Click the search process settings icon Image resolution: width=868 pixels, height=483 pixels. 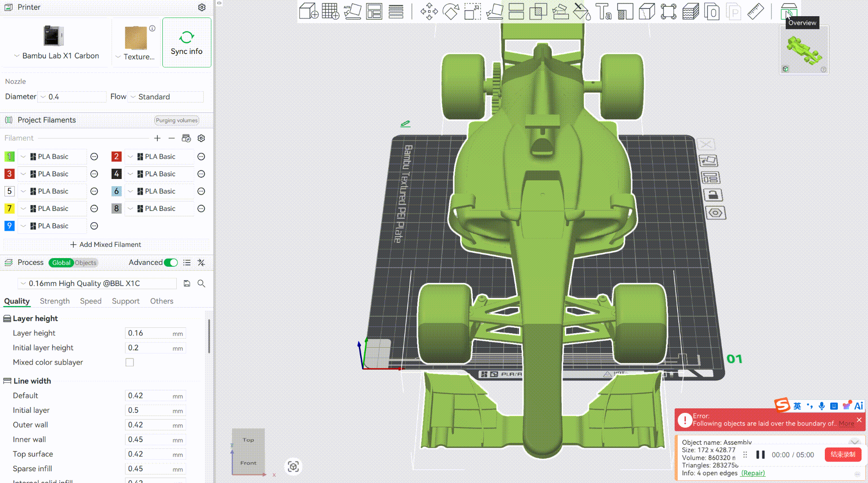click(x=201, y=283)
